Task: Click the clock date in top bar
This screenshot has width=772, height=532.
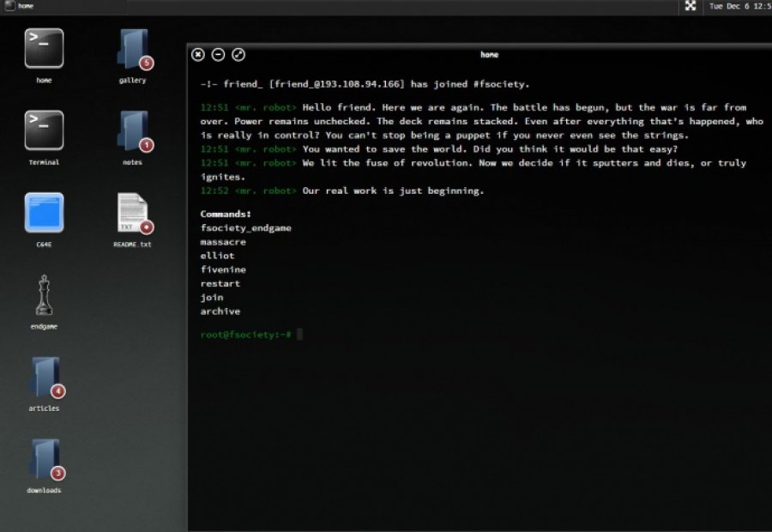Action: (x=740, y=6)
